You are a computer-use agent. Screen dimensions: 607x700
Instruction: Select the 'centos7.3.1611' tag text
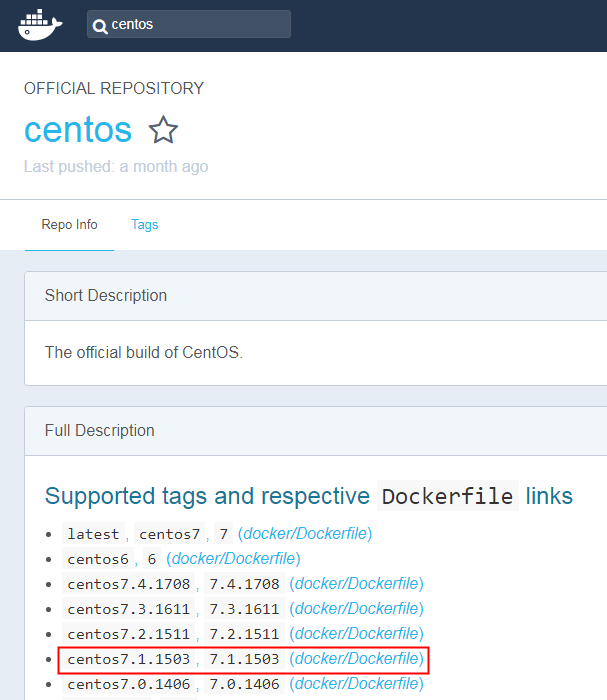[129, 609]
